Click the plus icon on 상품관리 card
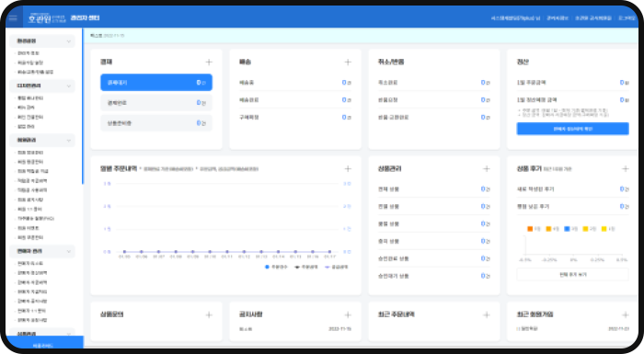644x354 pixels. tap(487, 169)
